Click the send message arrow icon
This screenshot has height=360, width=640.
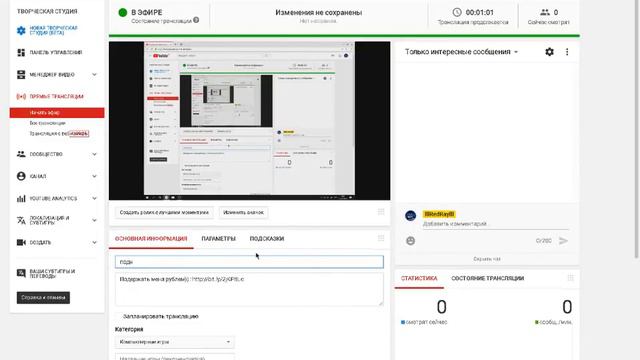(563, 241)
